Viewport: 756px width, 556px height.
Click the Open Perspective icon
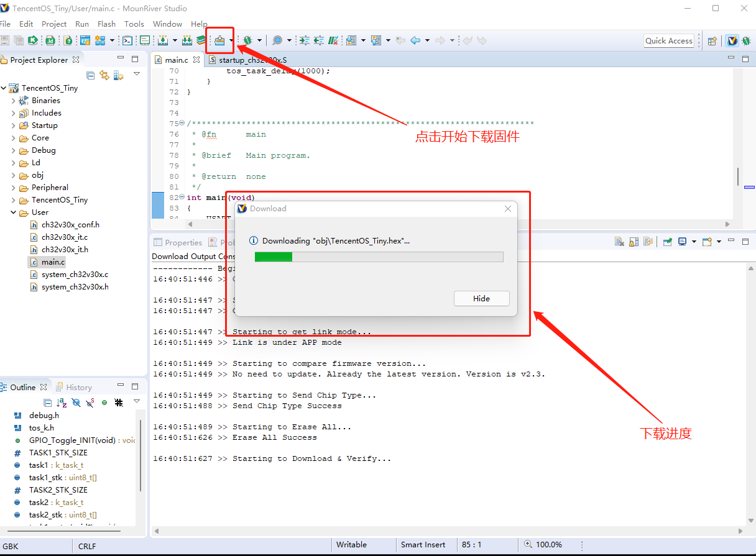pyautogui.click(x=712, y=41)
